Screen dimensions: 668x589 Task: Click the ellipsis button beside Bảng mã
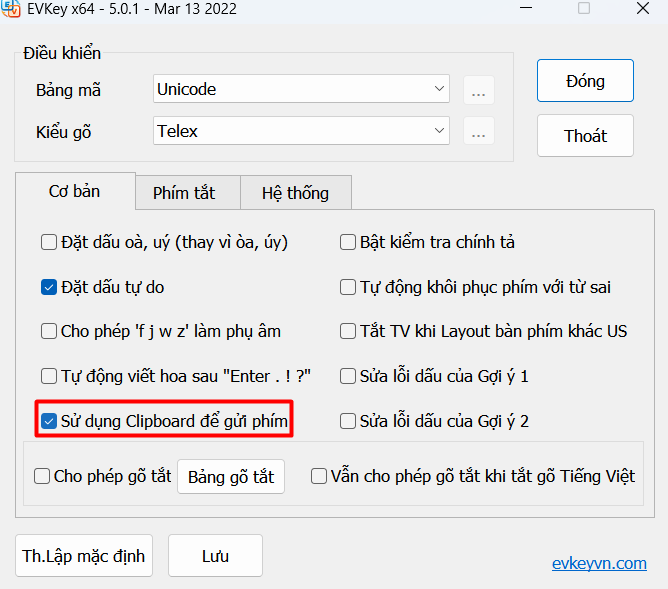[x=479, y=90]
